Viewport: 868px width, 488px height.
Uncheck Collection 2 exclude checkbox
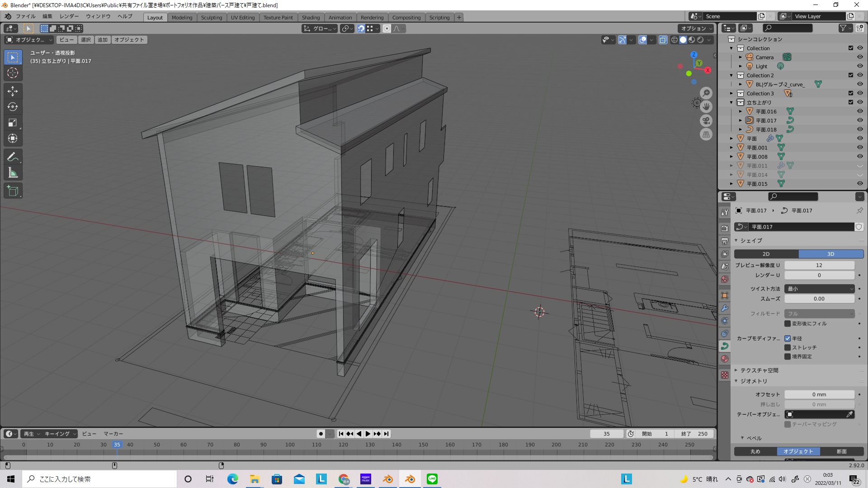click(850, 75)
